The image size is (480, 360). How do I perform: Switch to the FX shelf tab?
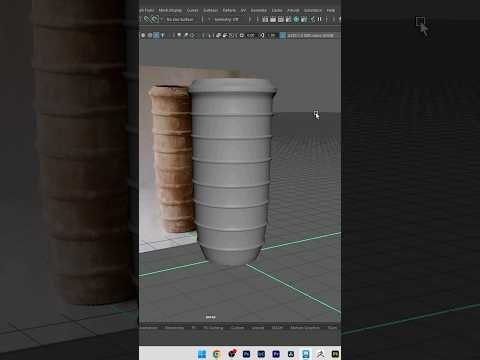point(194,328)
